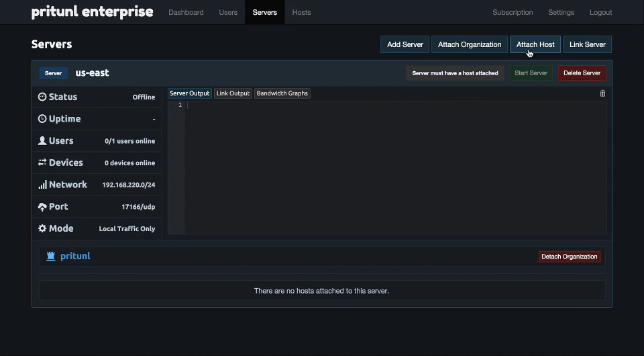This screenshot has height=356, width=644.
Task: Click the Attach Host button
Action: [x=535, y=44]
